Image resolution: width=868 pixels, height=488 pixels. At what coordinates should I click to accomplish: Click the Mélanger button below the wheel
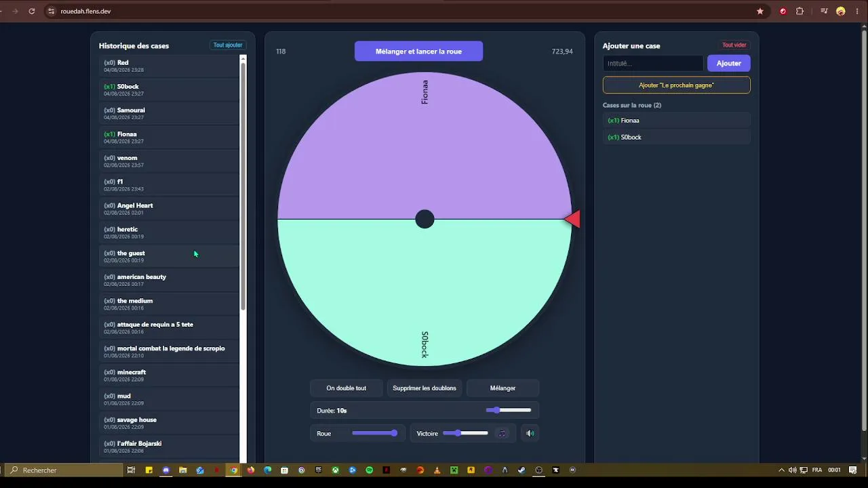pyautogui.click(x=502, y=388)
